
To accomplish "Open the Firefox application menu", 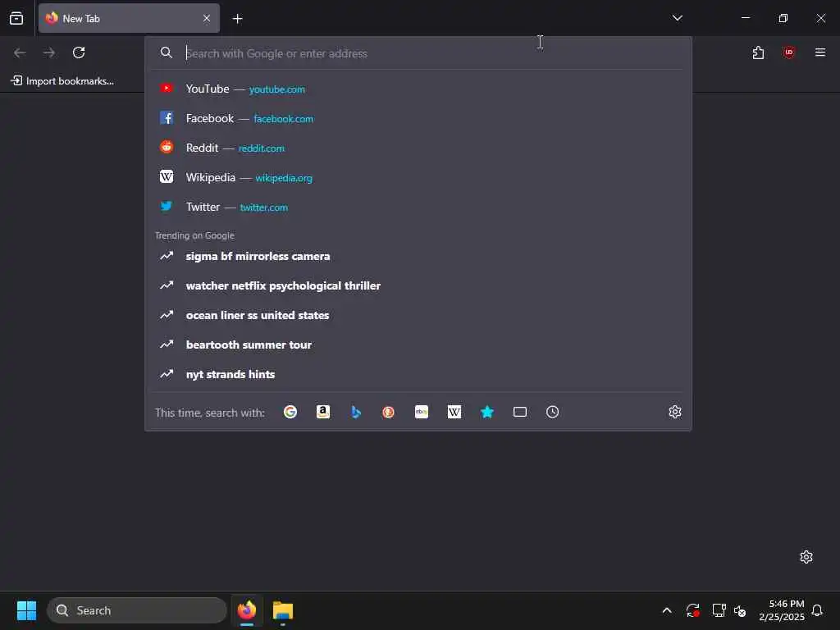I will click(819, 52).
